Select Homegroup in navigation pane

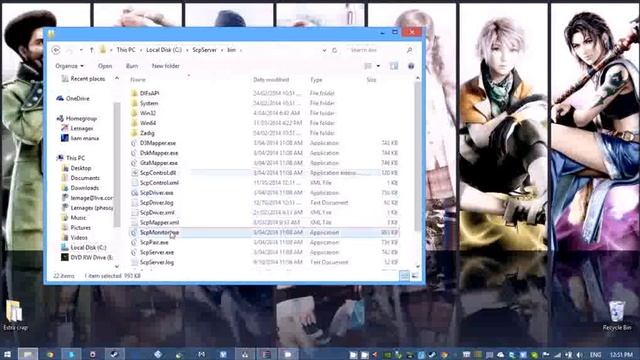click(x=77, y=118)
